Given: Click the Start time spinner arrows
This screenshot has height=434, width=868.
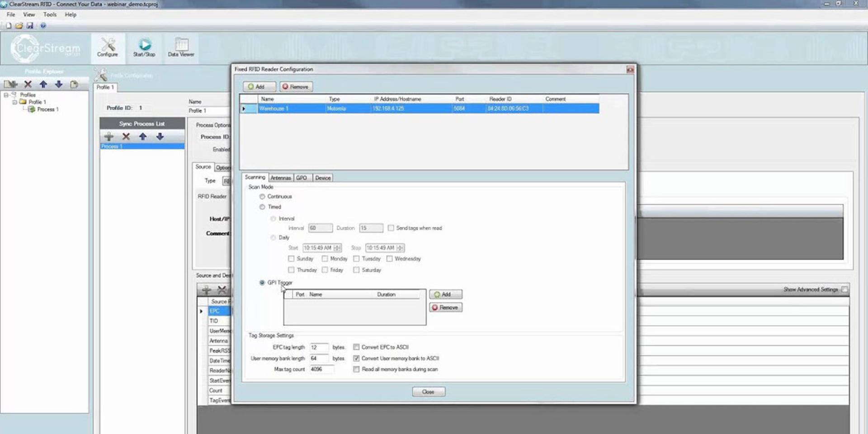Looking at the screenshot, I should pos(337,248).
